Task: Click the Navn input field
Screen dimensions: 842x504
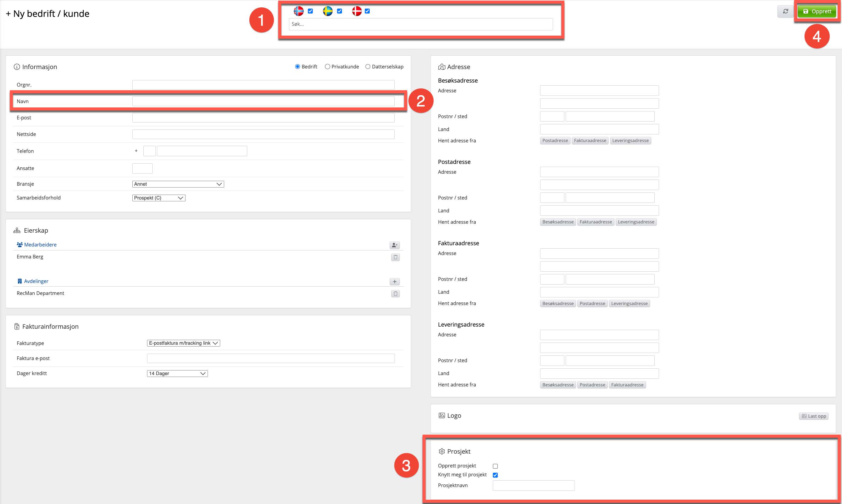Action: pyautogui.click(x=263, y=101)
